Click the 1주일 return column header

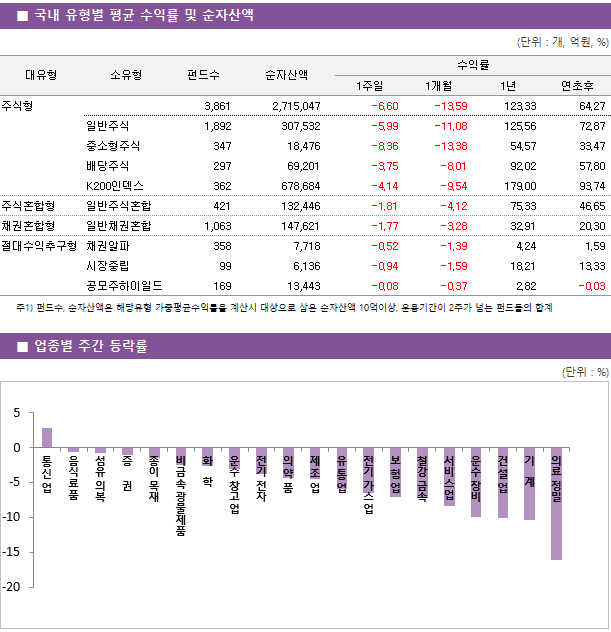[369, 86]
